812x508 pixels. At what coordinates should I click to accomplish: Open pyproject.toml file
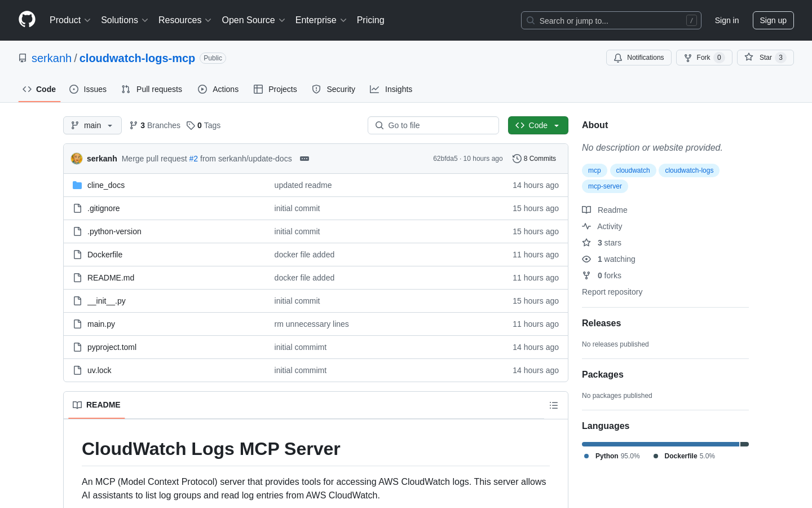click(x=112, y=347)
